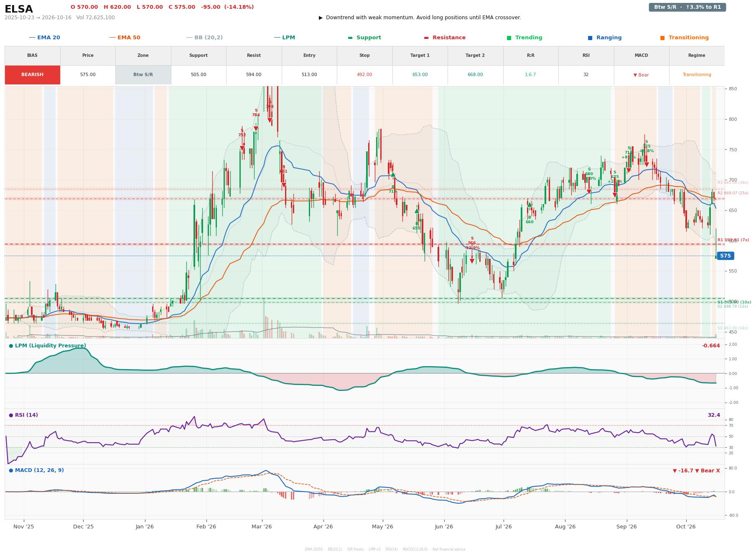Click the orange Transitioning regime table cell
Screen dimensions: 756x556
[x=697, y=75]
